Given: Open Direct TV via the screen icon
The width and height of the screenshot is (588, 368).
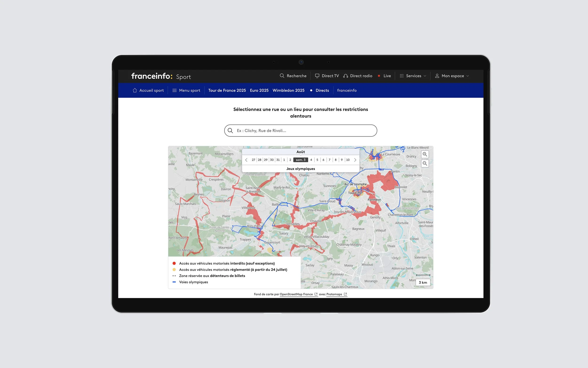Looking at the screenshot, I should pos(317,76).
